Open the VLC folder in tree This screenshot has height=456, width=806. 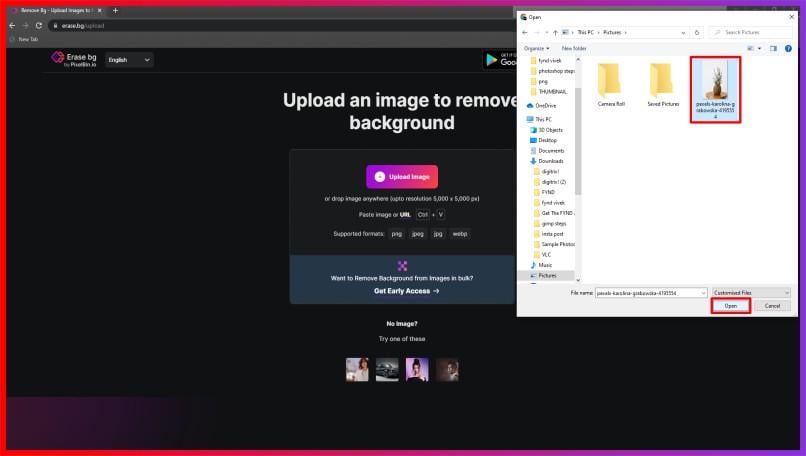pyautogui.click(x=542, y=254)
